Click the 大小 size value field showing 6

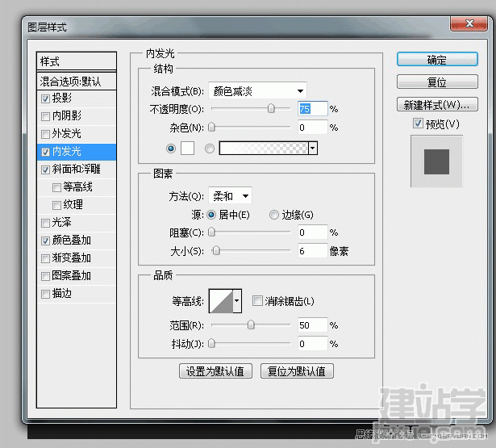click(x=313, y=251)
